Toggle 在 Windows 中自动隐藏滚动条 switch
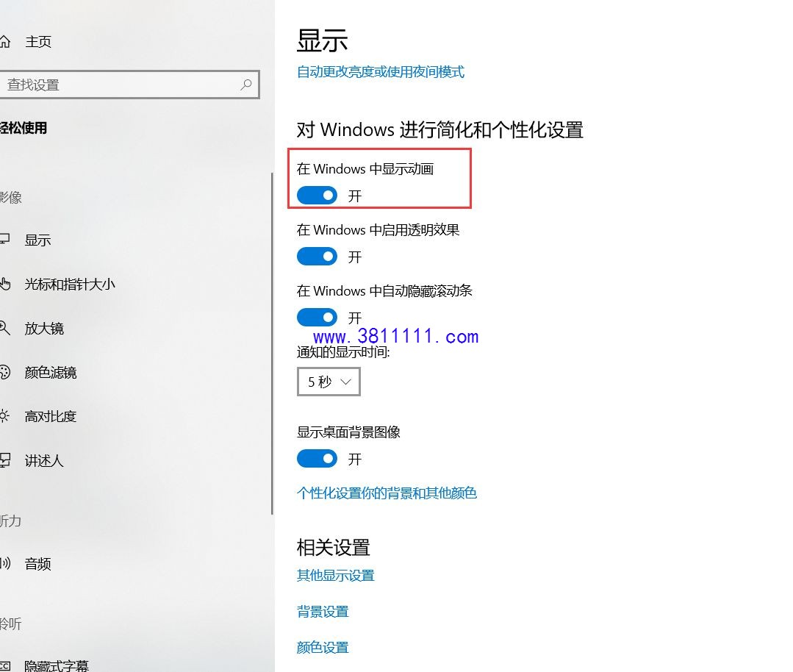Screen dimensions: 793x672 [317, 318]
